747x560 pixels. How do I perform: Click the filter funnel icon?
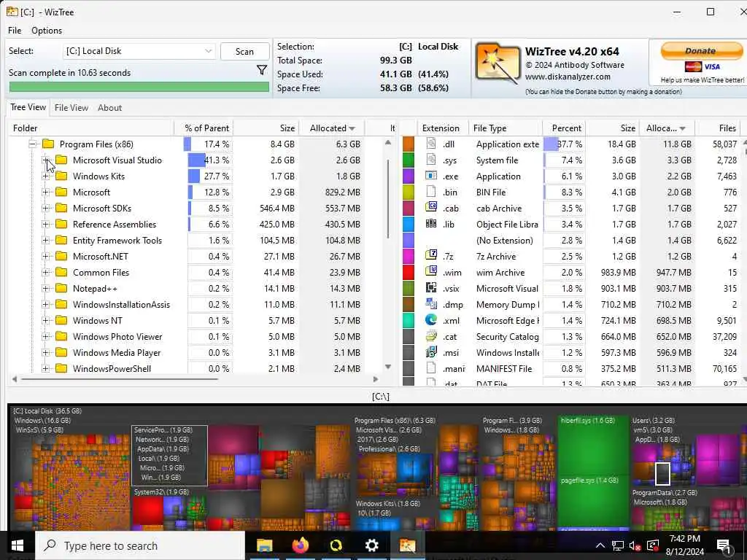262,71
